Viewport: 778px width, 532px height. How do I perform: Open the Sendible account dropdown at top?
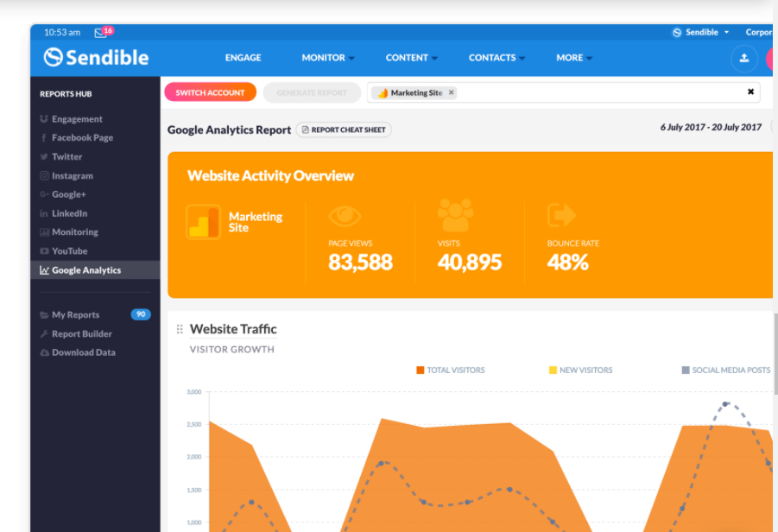click(x=701, y=32)
